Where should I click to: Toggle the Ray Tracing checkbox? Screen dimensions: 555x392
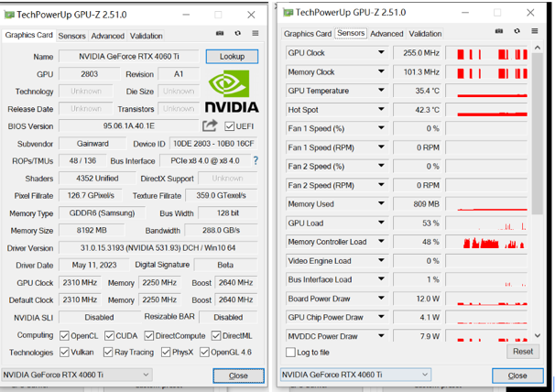click(108, 352)
